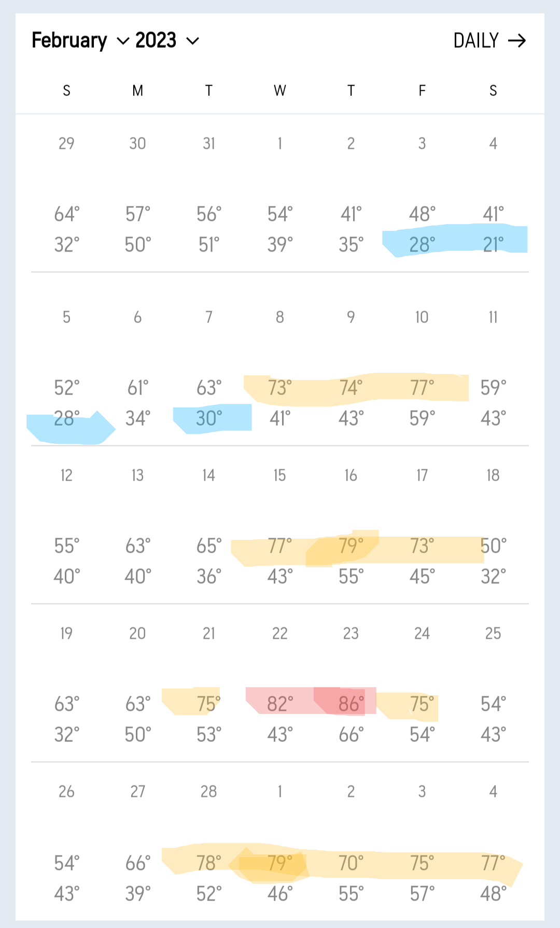Select day 28 in the calendar
The image size is (560, 928).
coord(209,792)
